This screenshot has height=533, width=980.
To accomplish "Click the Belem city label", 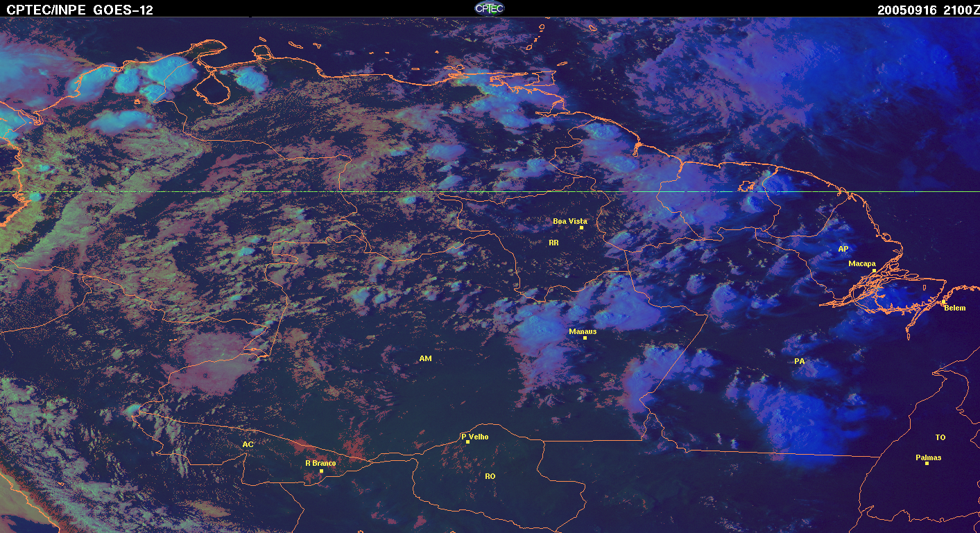I will pyautogui.click(x=954, y=308).
